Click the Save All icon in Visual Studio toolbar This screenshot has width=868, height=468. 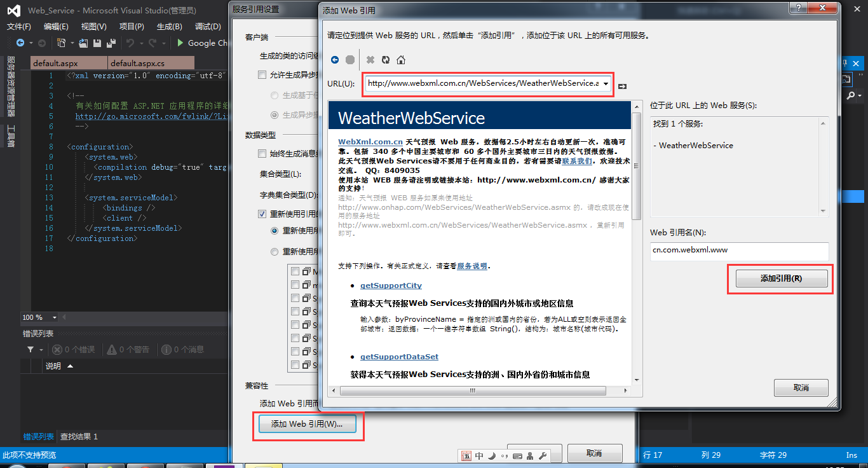[111, 43]
